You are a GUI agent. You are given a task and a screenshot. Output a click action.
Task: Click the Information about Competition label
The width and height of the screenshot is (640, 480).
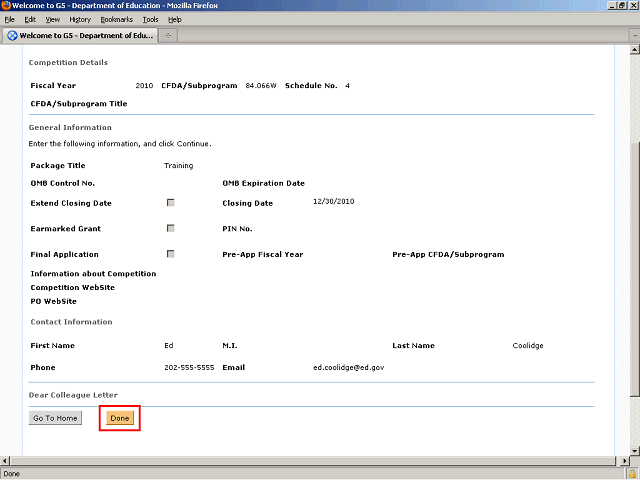93,273
